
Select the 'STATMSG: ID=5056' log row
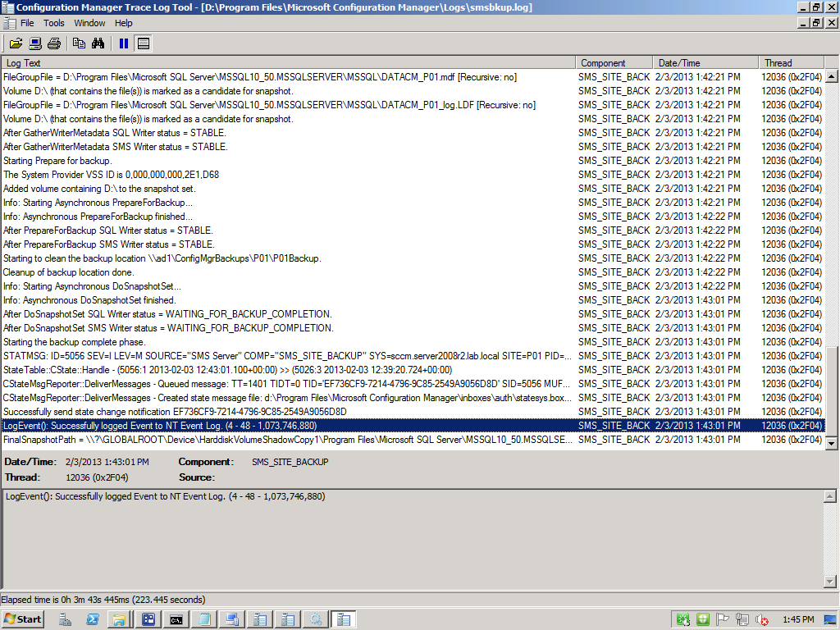tap(413, 356)
